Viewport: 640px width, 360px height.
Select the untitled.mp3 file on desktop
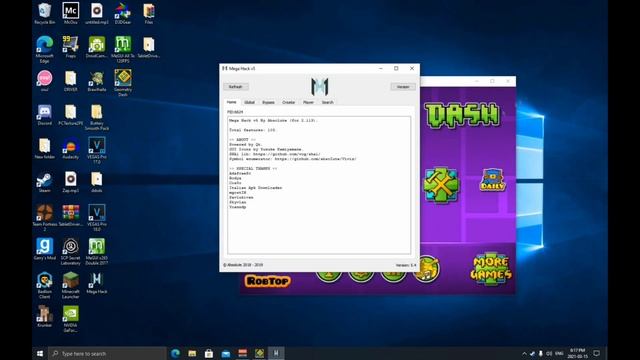(x=97, y=14)
